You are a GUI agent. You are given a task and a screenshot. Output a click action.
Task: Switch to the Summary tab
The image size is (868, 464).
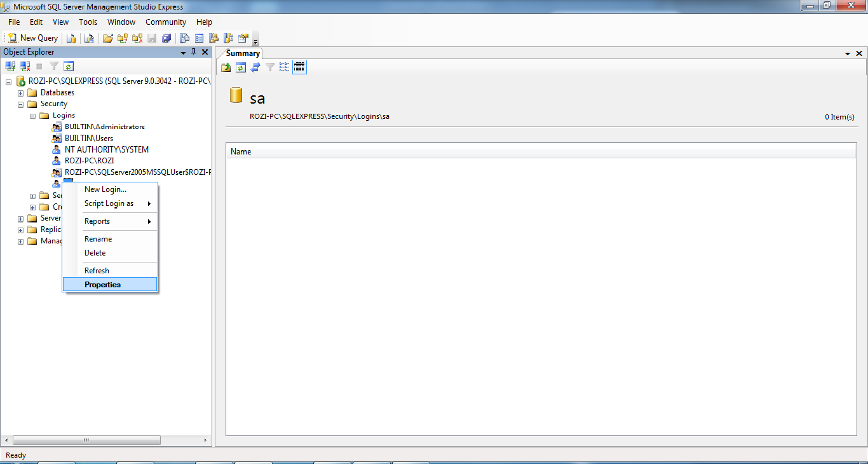click(x=243, y=53)
